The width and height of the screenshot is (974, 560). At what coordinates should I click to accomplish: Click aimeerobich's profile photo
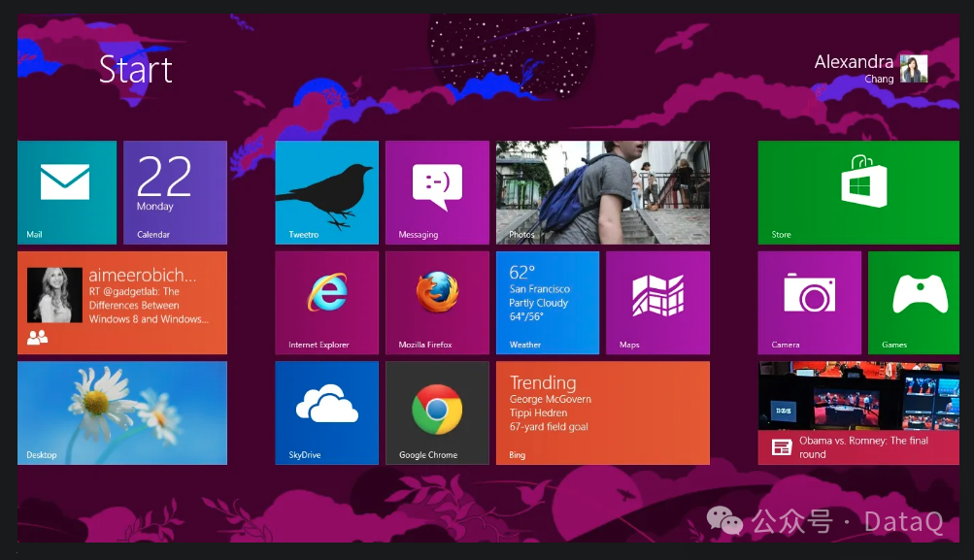54,295
